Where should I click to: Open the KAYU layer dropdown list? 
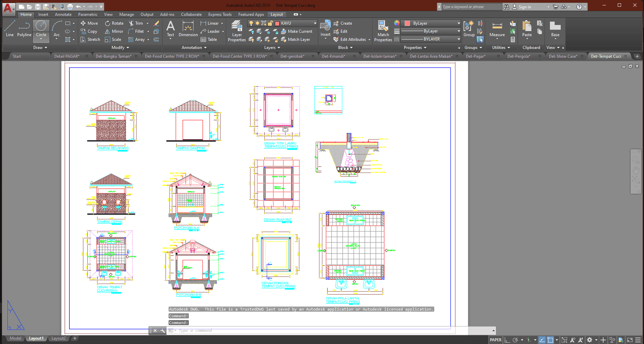click(x=315, y=23)
